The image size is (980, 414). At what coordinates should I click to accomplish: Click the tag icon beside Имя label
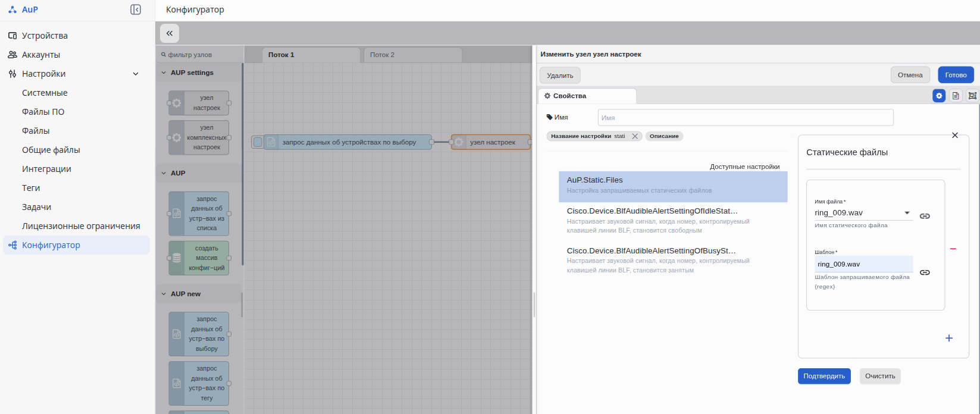549,117
